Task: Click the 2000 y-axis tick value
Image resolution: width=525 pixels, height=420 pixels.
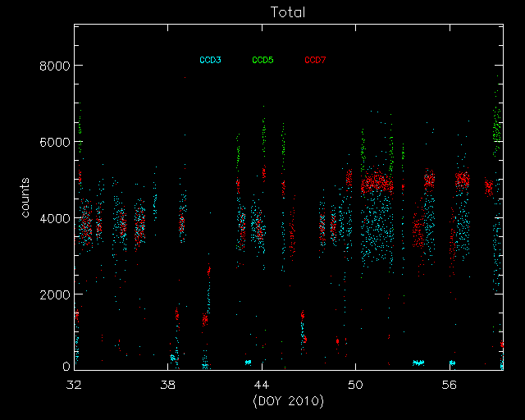Action: pos(55,294)
